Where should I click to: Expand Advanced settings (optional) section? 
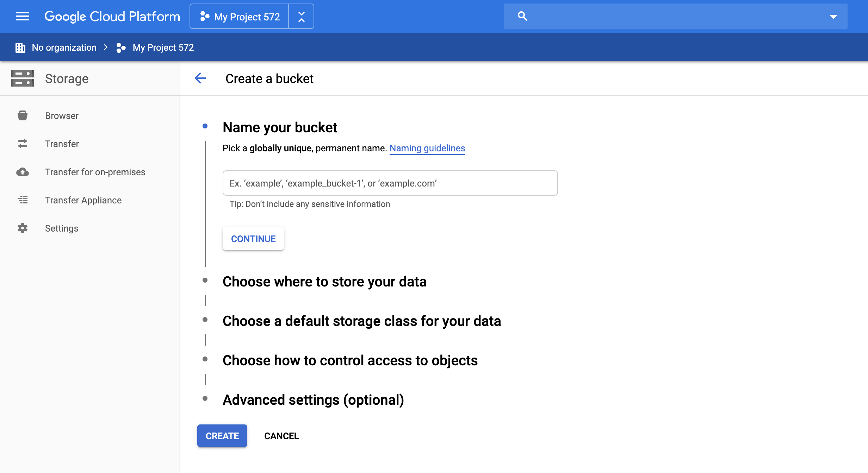tap(313, 400)
